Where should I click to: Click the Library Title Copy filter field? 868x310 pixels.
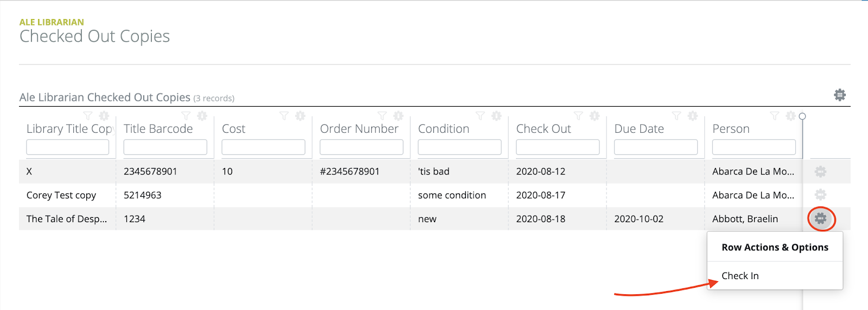click(x=68, y=147)
